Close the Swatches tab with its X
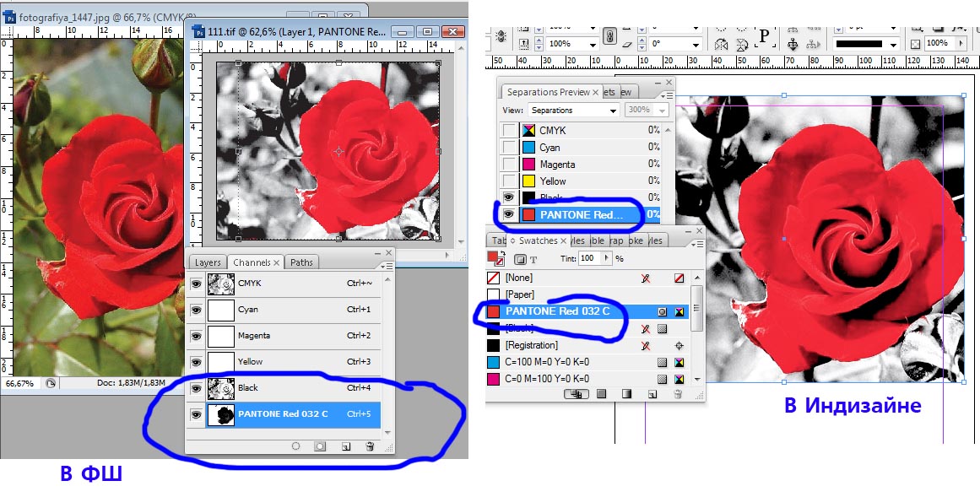 563,240
